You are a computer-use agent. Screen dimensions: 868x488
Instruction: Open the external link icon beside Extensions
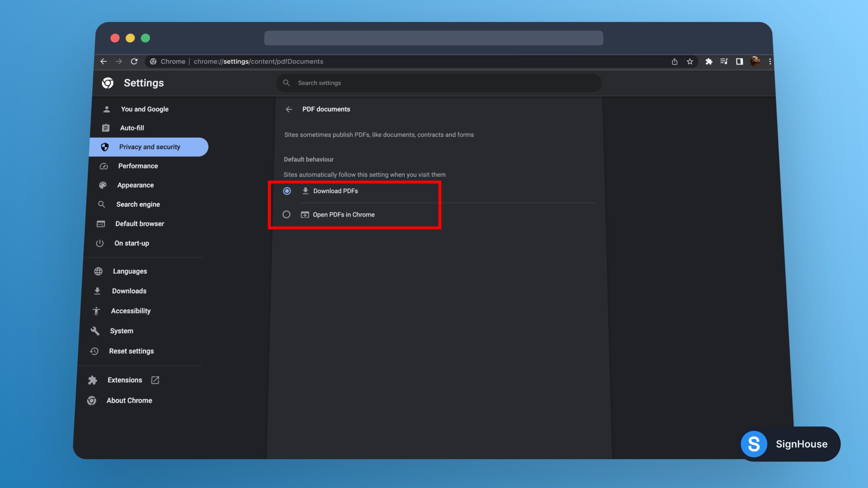tap(155, 380)
